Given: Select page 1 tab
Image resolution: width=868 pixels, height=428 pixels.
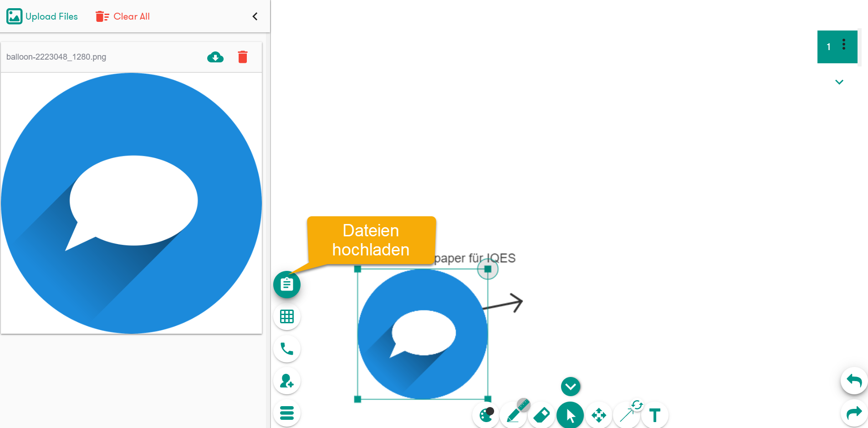Looking at the screenshot, I should pos(828,47).
